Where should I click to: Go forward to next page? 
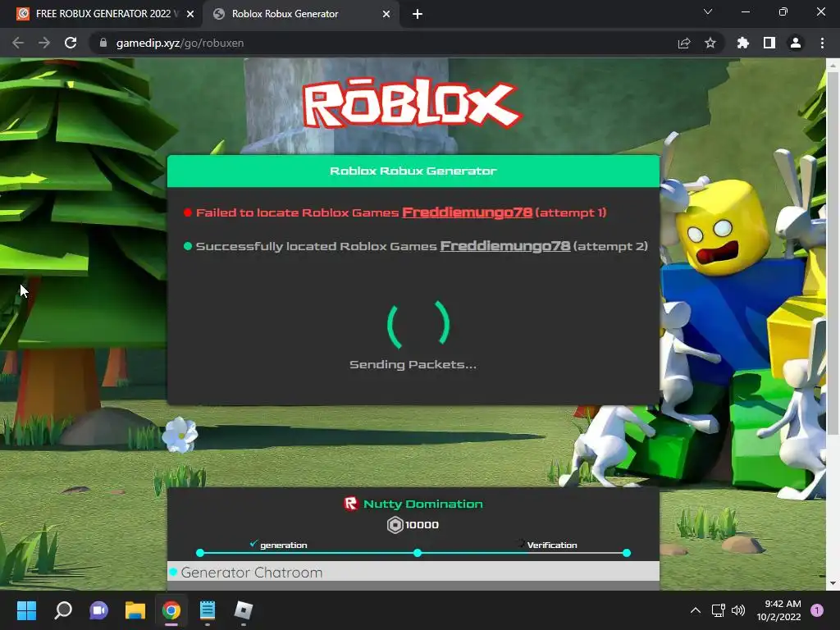click(x=44, y=43)
